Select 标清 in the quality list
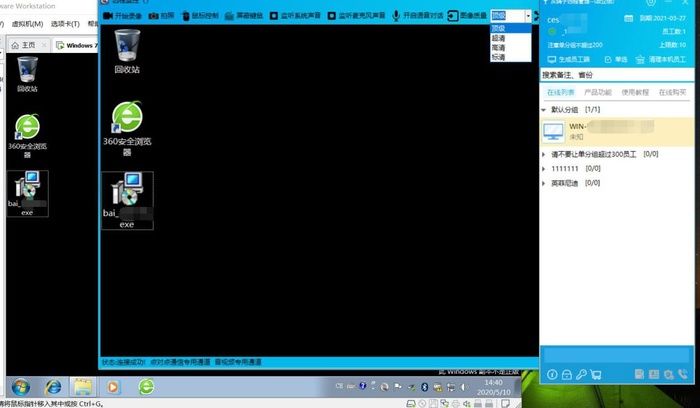The height and width of the screenshot is (408, 700). (x=510, y=57)
